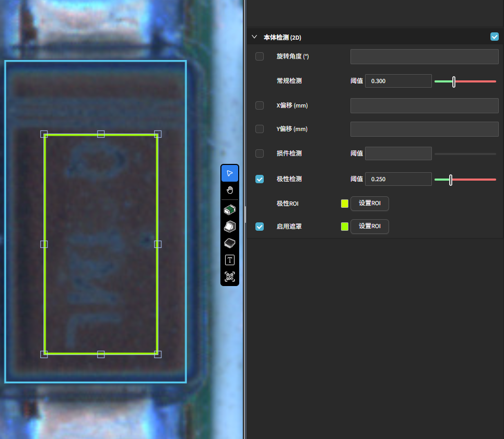Toggle the 本体检测 (2D) section checkbox
The width and height of the screenshot is (504, 439).
pos(495,37)
